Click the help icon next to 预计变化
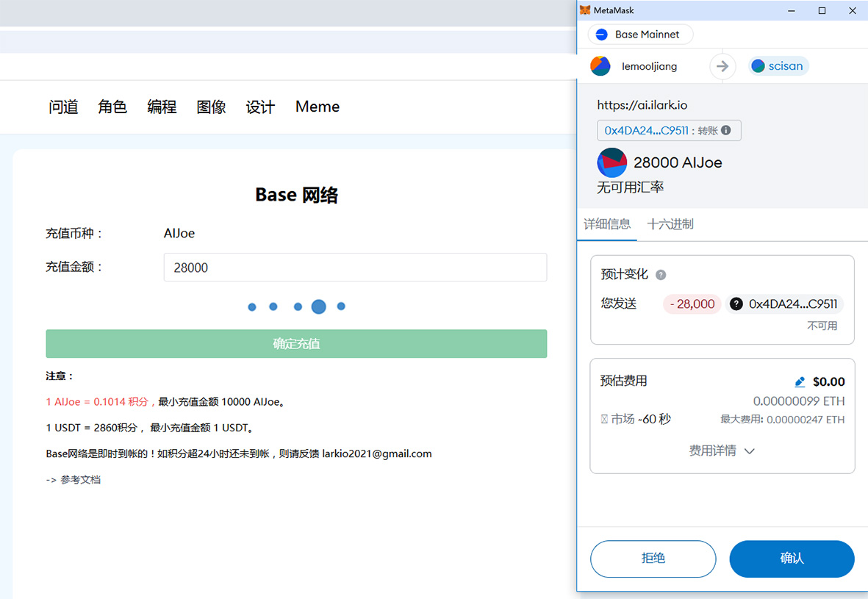 pos(661,275)
